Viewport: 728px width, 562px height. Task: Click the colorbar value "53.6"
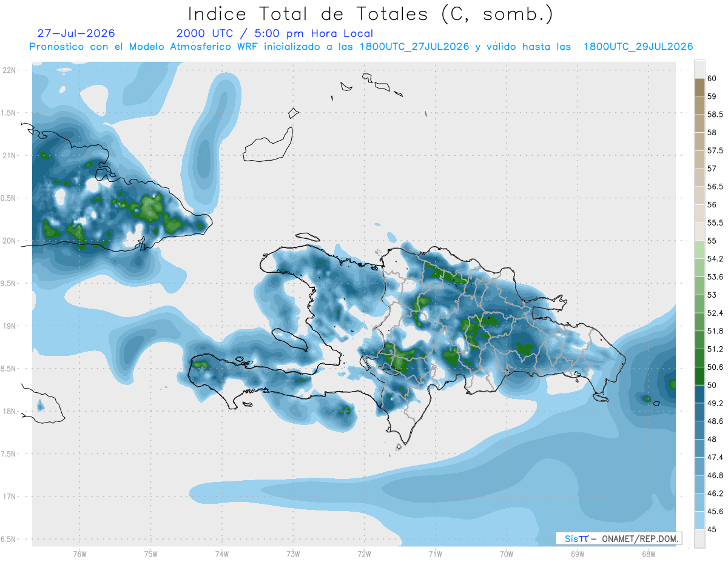716,277
